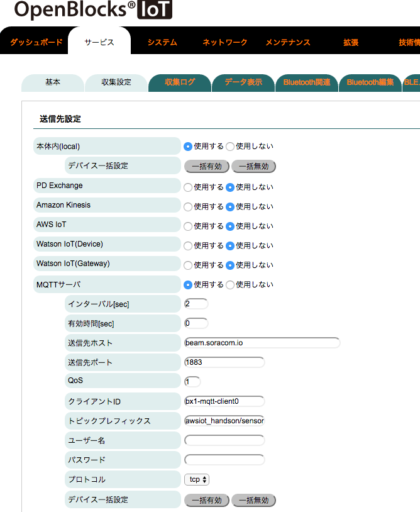Open the メンテナンス main tab
The width and height of the screenshot is (420, 512).
pyautogui.click(x=288, y=42)
